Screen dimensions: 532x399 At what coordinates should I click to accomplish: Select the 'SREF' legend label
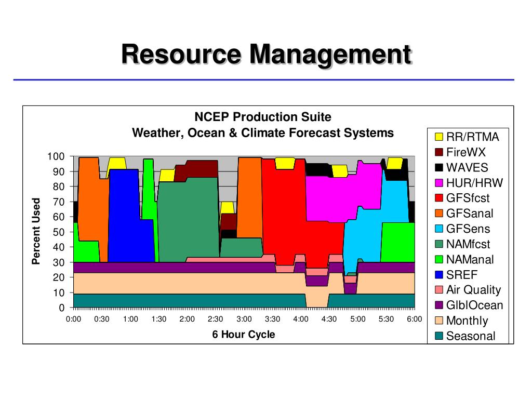click(462, 274)
